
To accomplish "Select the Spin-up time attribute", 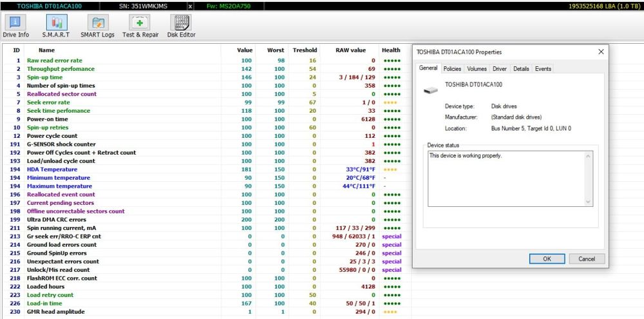I will pyautogui.click(x=207, y=77).
